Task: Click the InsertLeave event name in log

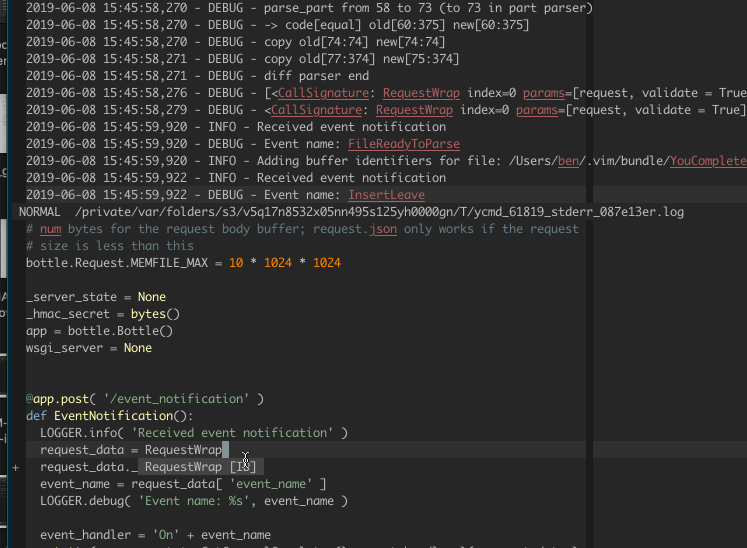Action: [386, 195]
